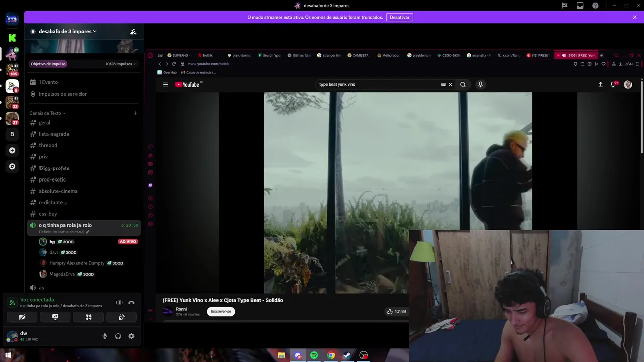Open Discord user settings gear
644x362 pixels.
coord(131,336)
